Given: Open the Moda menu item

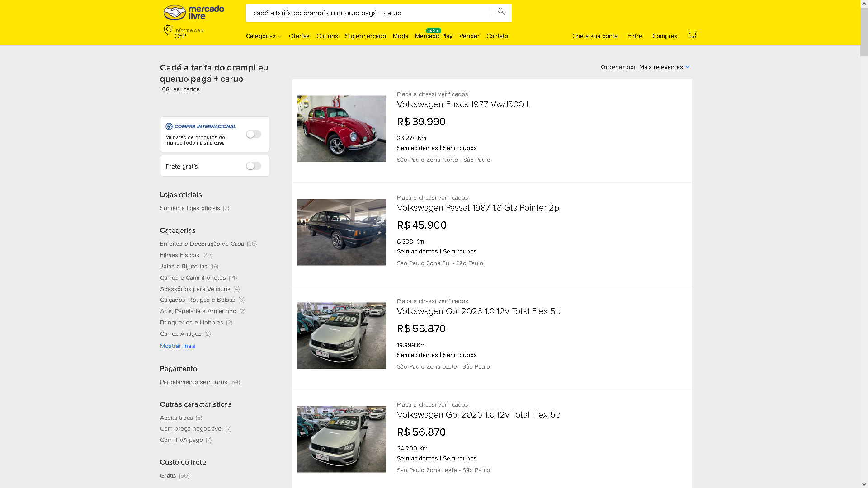Looking at the screenshot, I should pyautogui.click(x=400, y=36).
